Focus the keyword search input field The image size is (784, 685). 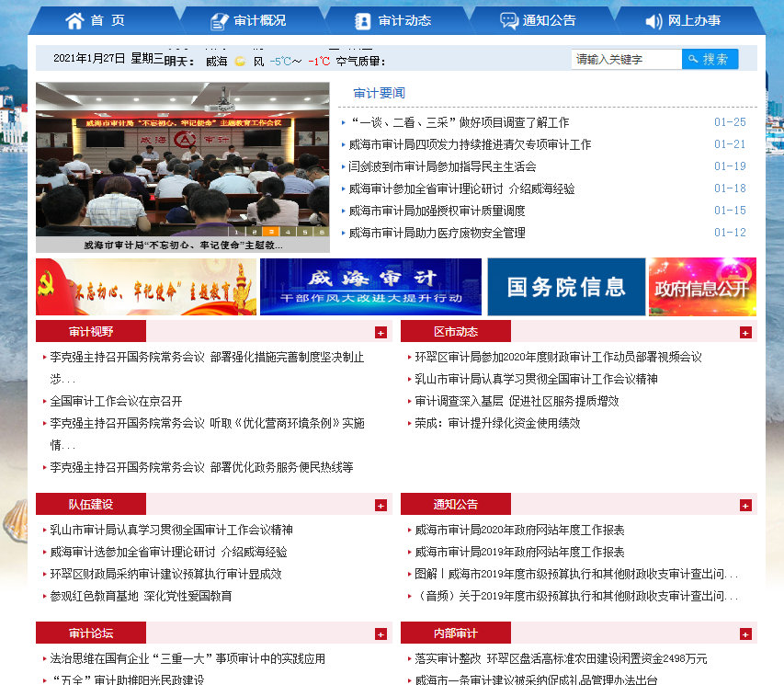point(627,59)
